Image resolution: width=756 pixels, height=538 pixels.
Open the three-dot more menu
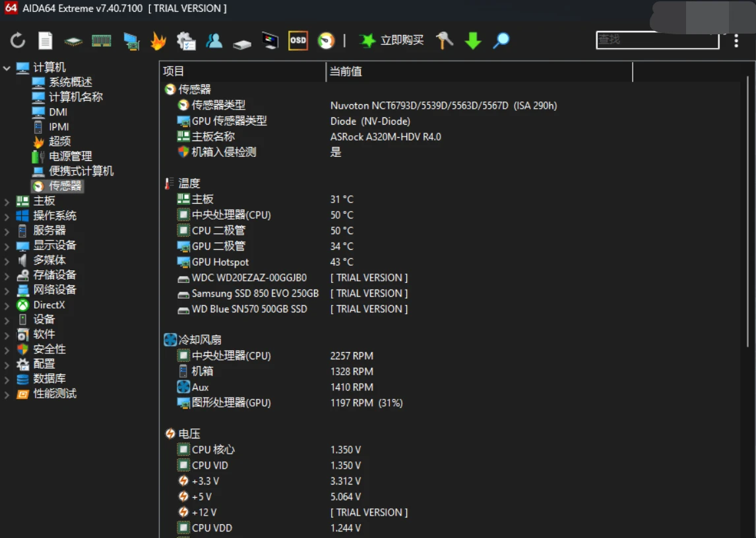tap(736, 40)
